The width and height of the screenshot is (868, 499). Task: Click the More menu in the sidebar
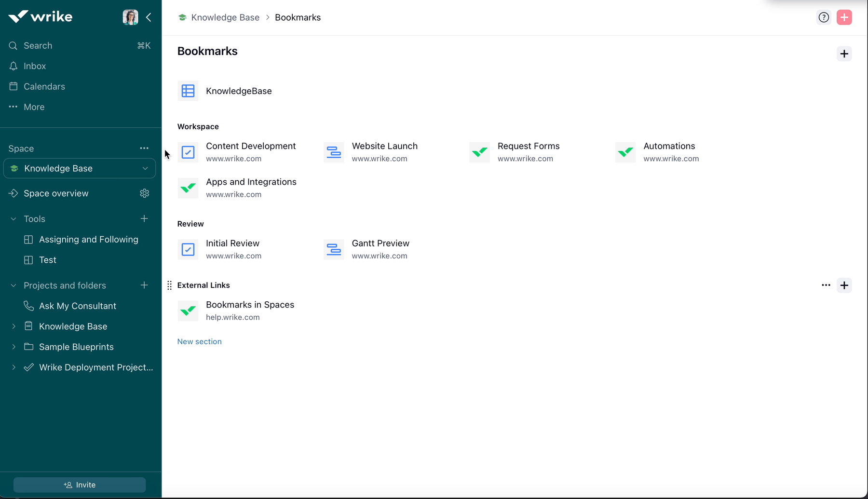(34, 107)
